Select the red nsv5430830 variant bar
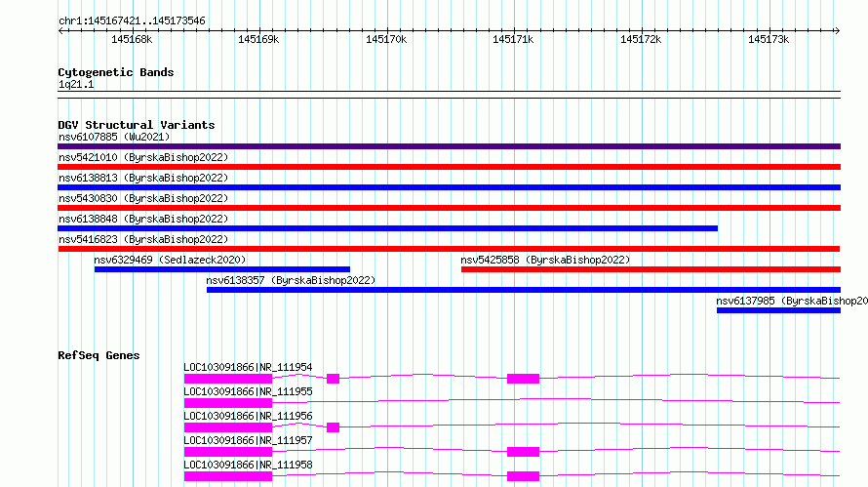The width and height of the screenshot is (868, 487). point(449,208)
